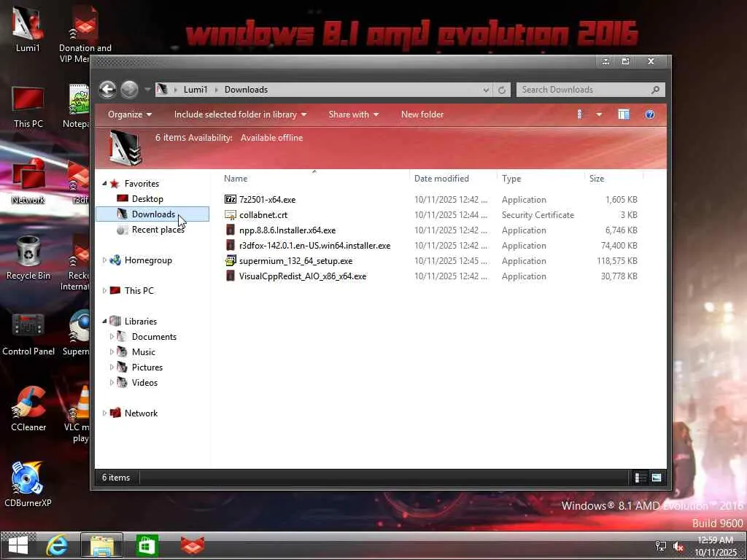Launch r3dfox from the taskbar

193,545
